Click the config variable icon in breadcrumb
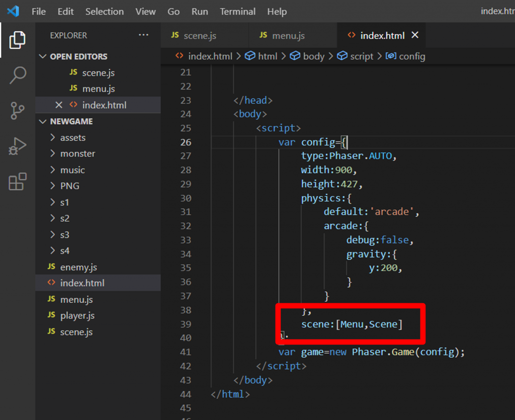The width and height of the screenshot is (515, 420). [391, 56]
